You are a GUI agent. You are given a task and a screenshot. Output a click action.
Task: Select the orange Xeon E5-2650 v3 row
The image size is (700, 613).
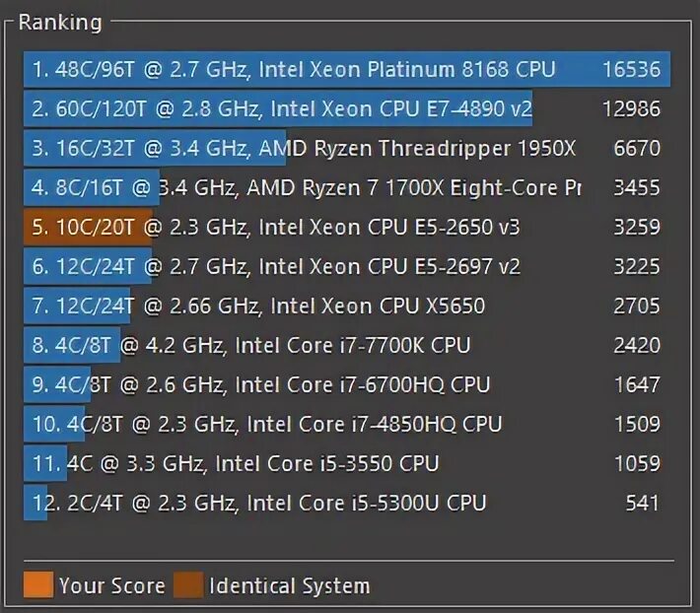pos(347,227)
